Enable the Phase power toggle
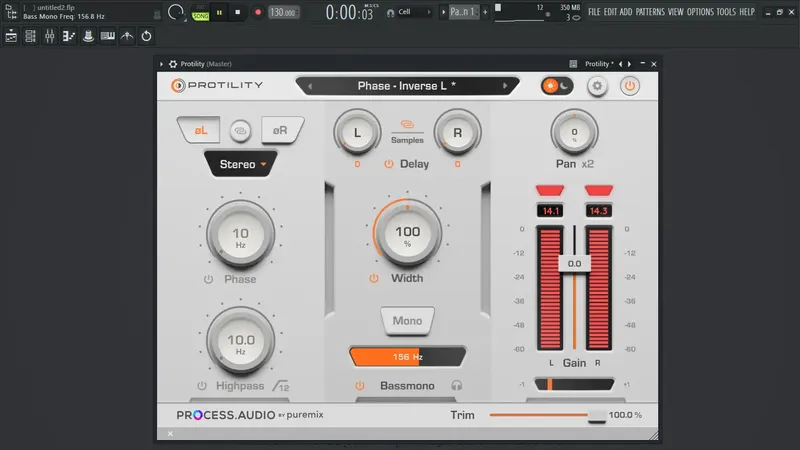The height and width of the screenshot is (450, 800). pyautogui.click(x=208, y=280)
